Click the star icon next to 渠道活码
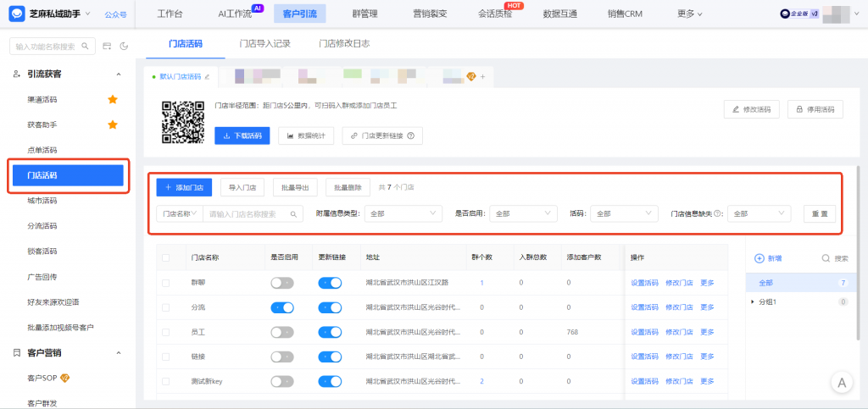The image size is (868, 409). click(x=112, y=100)
